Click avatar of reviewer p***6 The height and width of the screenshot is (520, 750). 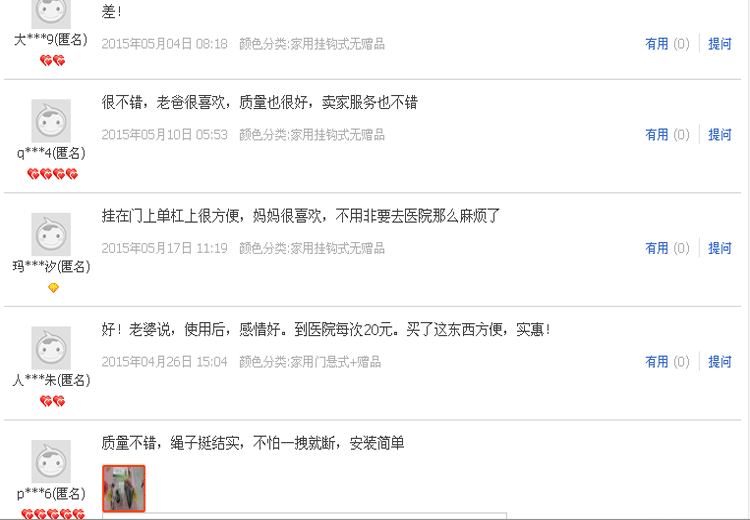(x=51, y=462)
